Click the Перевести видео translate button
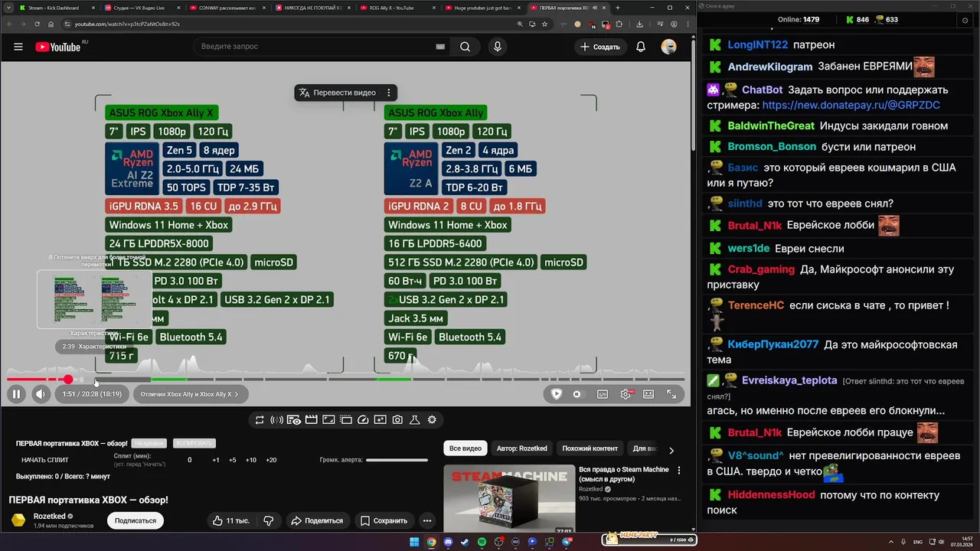 click(337, 93)
